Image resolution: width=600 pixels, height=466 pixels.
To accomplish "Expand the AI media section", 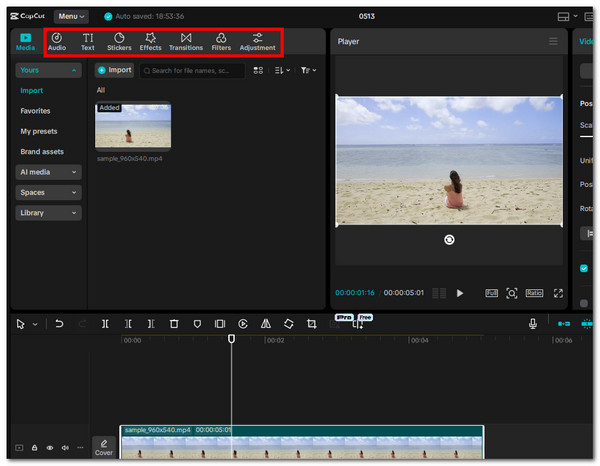I will 48,172.
